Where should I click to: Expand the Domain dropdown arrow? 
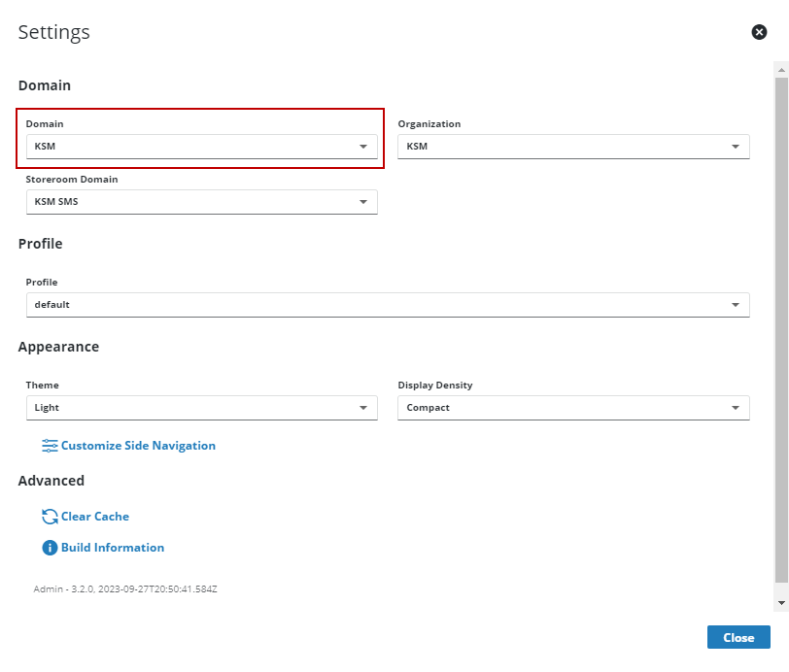(x=363, y=147)
